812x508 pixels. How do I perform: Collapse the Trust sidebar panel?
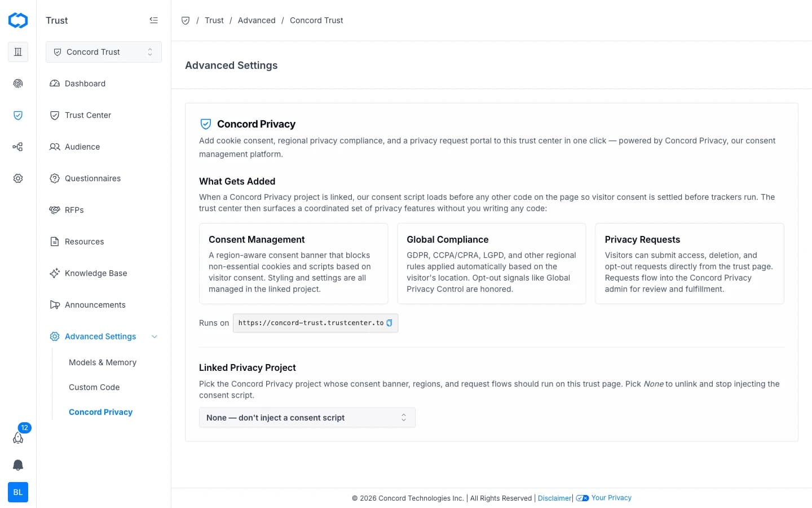tap(153, 20)
